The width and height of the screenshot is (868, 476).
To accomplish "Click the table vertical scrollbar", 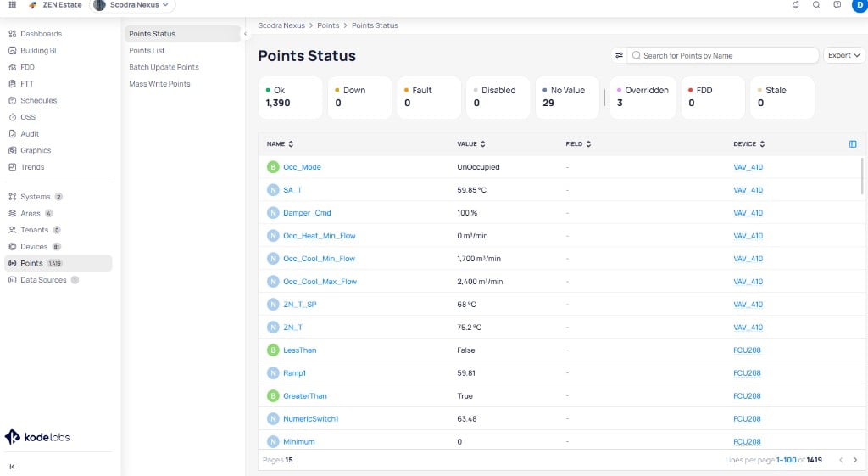I will coord(862,176).
